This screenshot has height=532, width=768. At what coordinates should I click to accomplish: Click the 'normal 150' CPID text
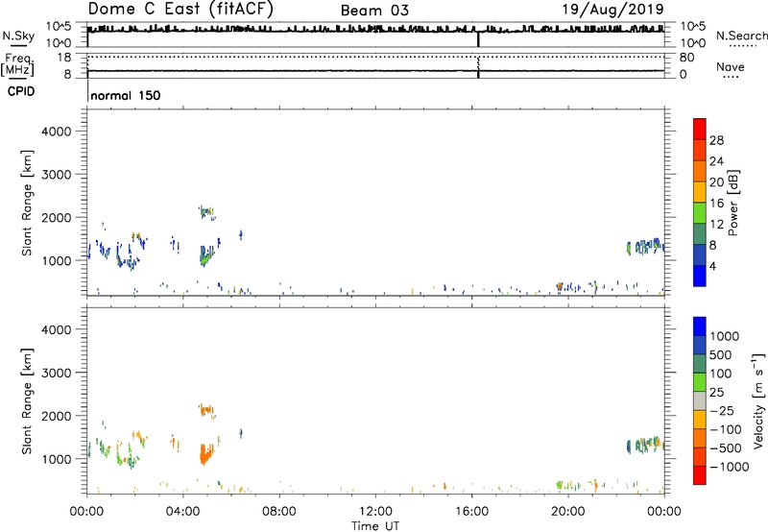pos(126,95)
